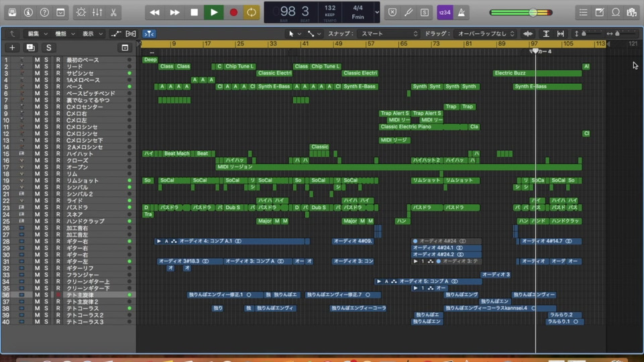This screenshot has height=362, width=644.
Task: Open the pointer tool menu
Action: (294, 34)
